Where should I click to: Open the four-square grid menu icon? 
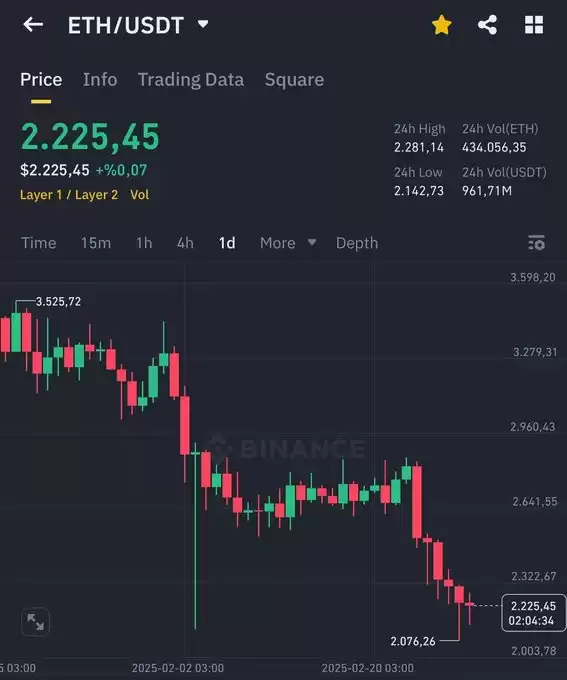tap(534, 25)
